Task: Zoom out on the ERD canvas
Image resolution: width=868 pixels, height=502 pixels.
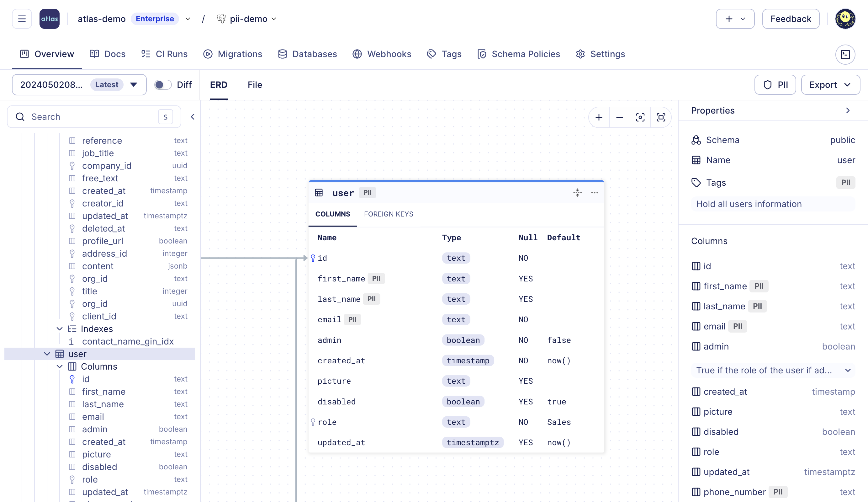Action: pos(619,117)
